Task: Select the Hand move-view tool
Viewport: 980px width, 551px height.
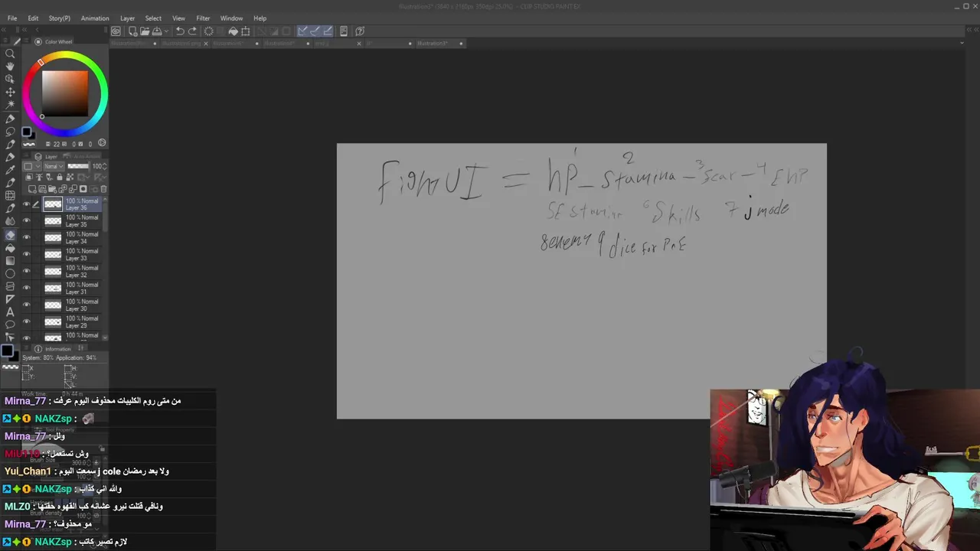Action: [10, 67]
